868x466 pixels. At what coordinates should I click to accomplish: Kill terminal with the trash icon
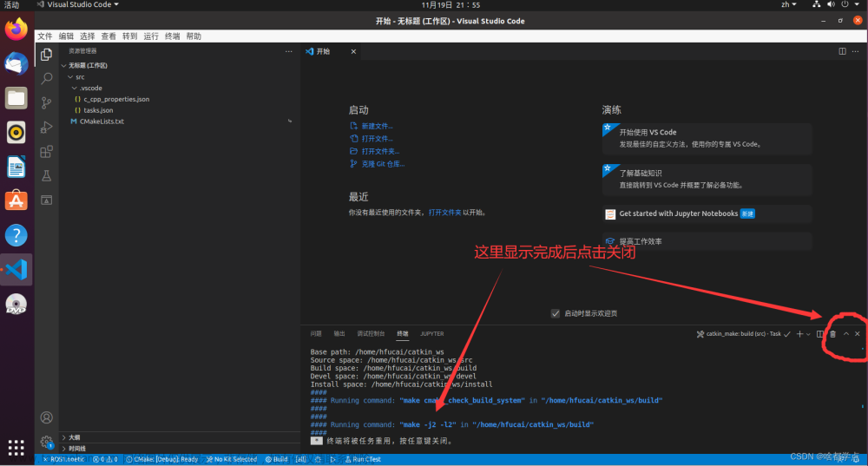point(832,334)
